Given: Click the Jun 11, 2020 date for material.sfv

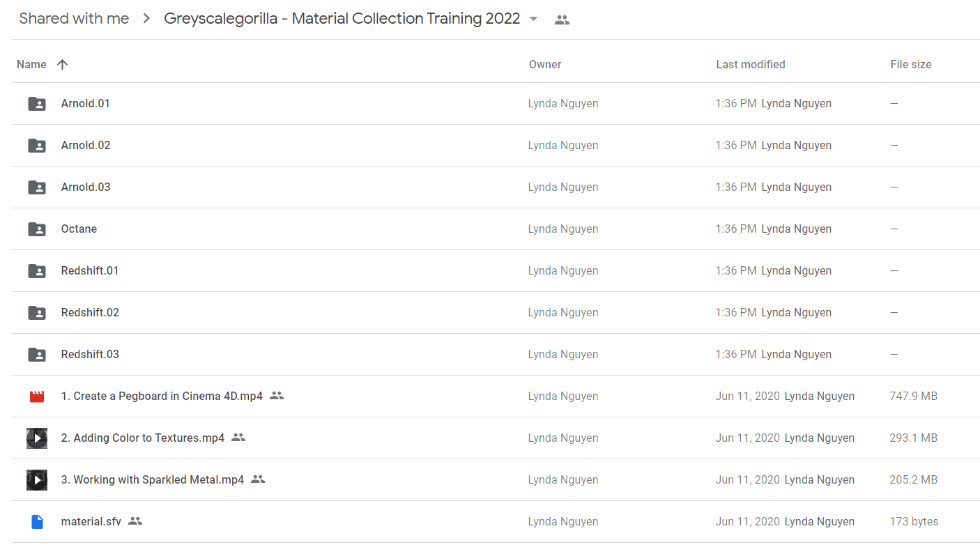Looking at the screenshot, I should [747, 522].
